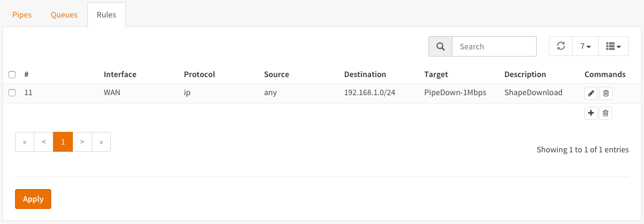This screenshot has height=224, width=644.
Task: Delete the ShapeDownload rule via trash icon
Action: (605, 93)
